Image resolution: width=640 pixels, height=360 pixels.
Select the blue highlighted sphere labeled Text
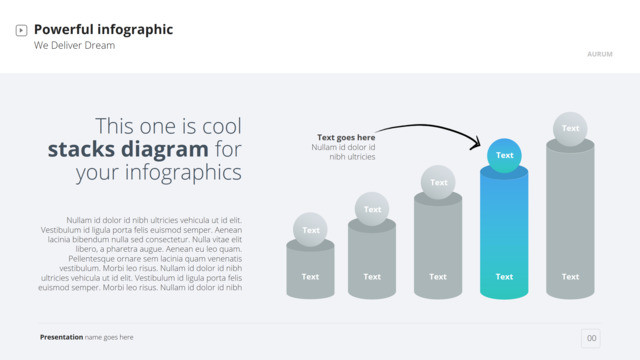(504, 156)
